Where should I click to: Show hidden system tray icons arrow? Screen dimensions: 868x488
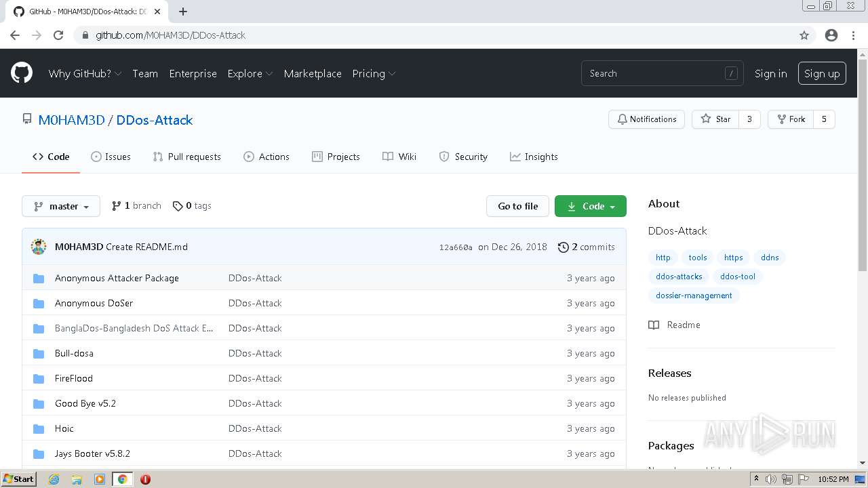pos(756,479)
